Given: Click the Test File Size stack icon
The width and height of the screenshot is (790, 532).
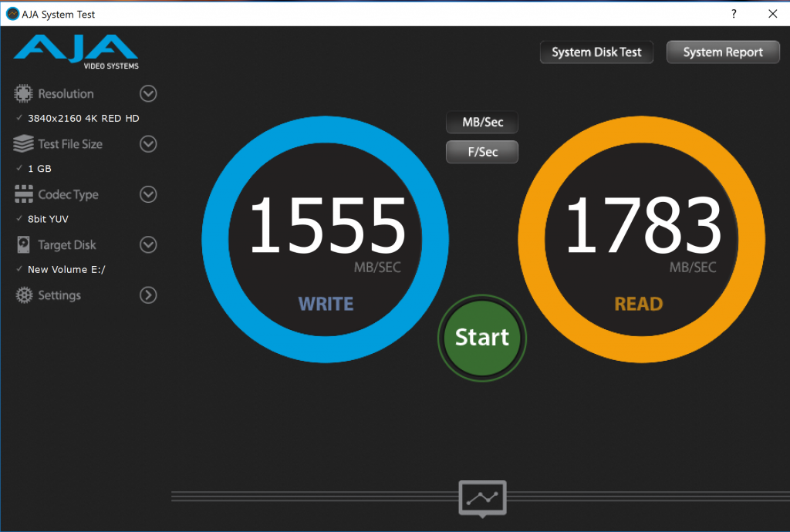Looking at the screenshot, I should click(23, 144).
